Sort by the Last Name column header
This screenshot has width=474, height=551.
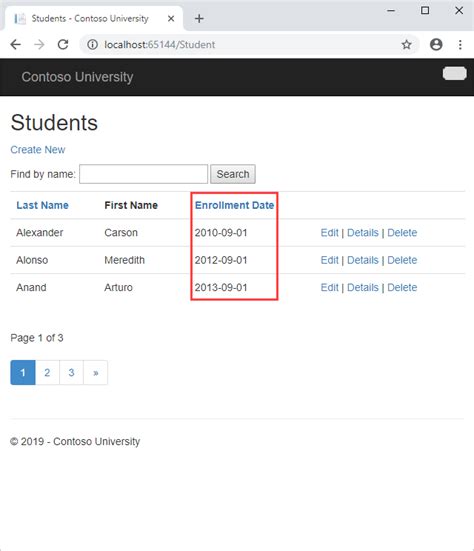click(43, 205)
